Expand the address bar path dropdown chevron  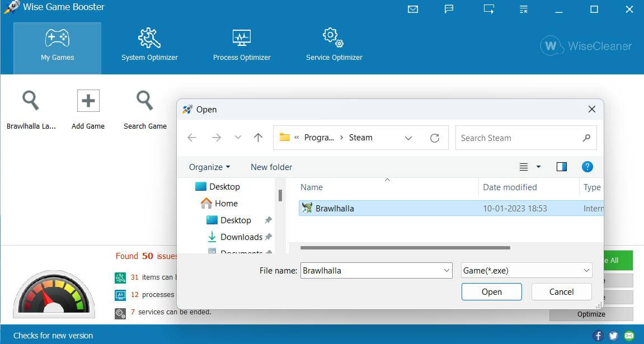tap(408, 138)
